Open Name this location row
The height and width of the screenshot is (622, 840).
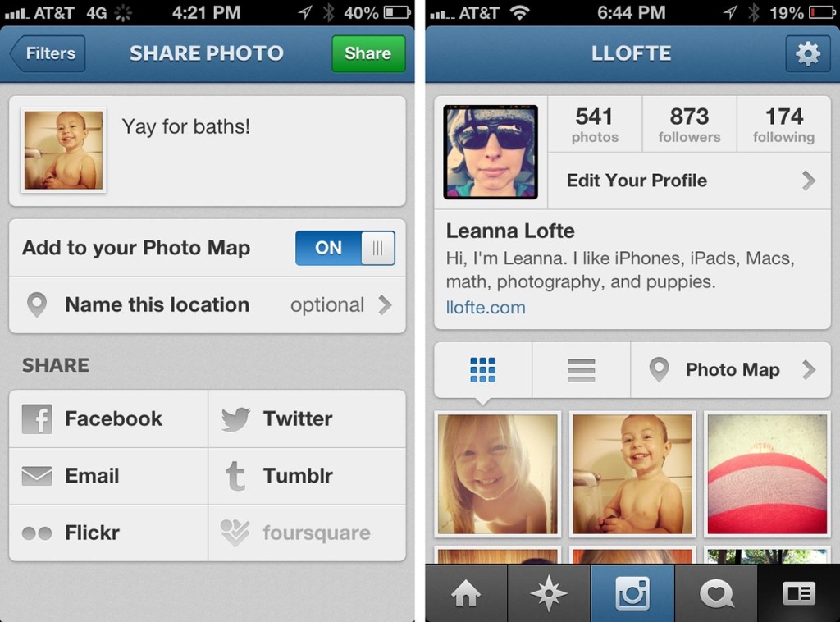pyautogui.click(x=208, y=305)
